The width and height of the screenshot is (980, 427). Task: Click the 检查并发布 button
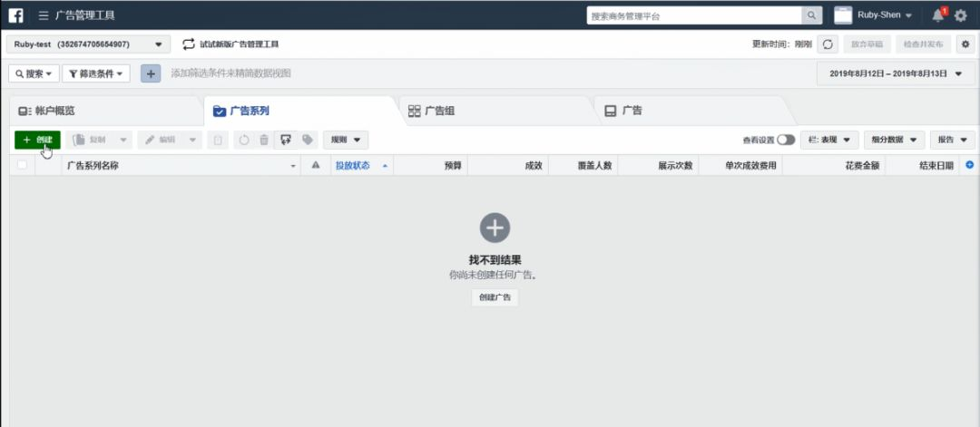[923, 44]
